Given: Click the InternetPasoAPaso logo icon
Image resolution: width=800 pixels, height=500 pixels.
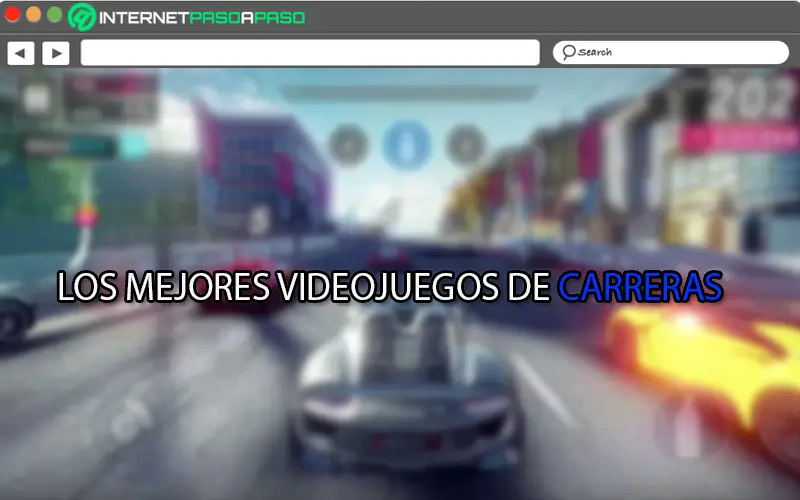Looking at the screenshot, I should pyautogui.click(x=82, y=17).
